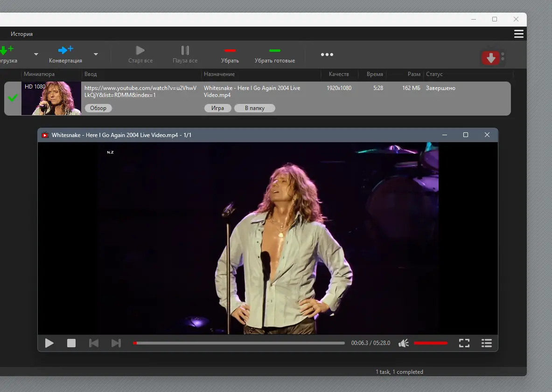The image size is (552, 392).
Task: Click the Убрать remove button
Action: tap(230, 55)
